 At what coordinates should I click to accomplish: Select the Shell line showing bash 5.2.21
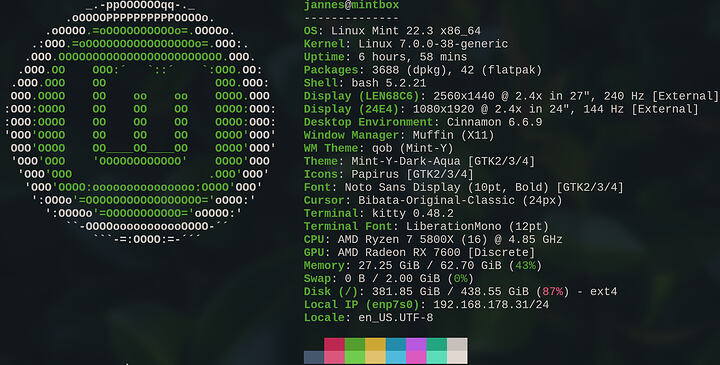365,83
